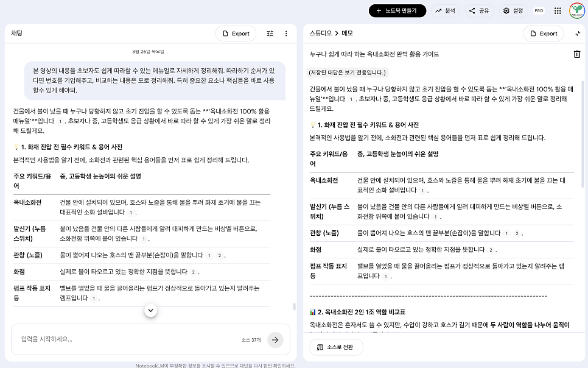Click the PRO badge
This screenshot has width=588, height=368.
[539, 11]
